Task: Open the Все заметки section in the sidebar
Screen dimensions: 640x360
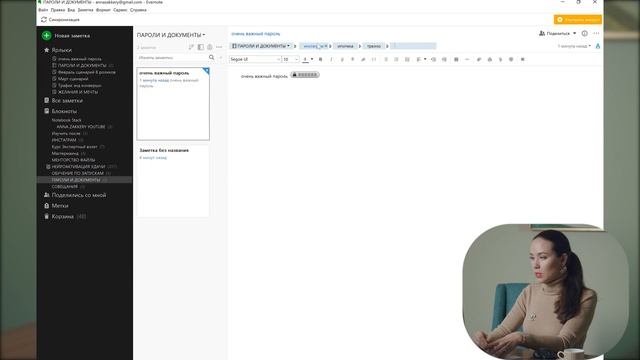Action: tap(67, 100)
